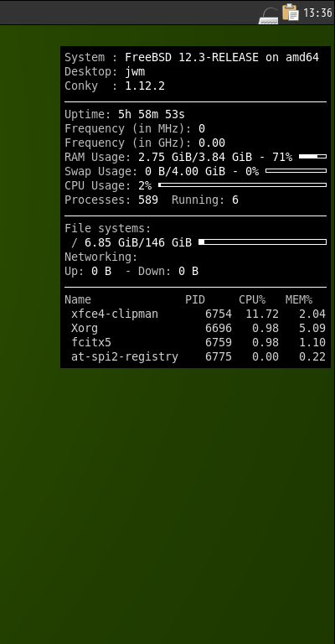335x644 pixels.
Task: Click the disk usage '6.85 GiB/146 GiB'
Action: (138, 242)
